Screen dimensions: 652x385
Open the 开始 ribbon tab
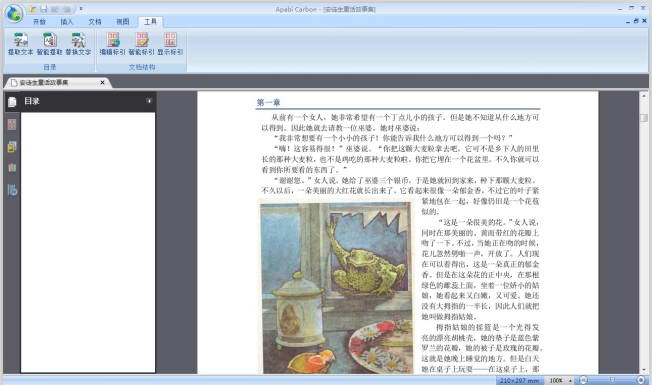click(40, 22)
